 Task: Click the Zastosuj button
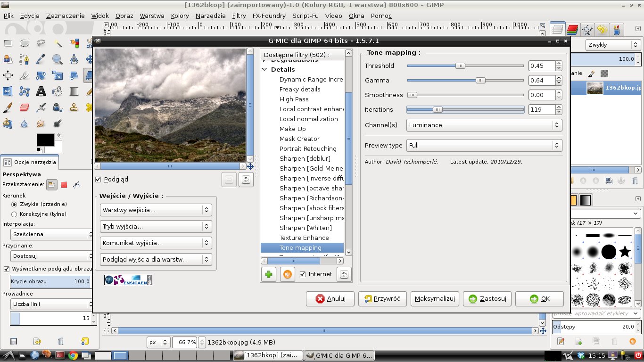pos(487,299)
